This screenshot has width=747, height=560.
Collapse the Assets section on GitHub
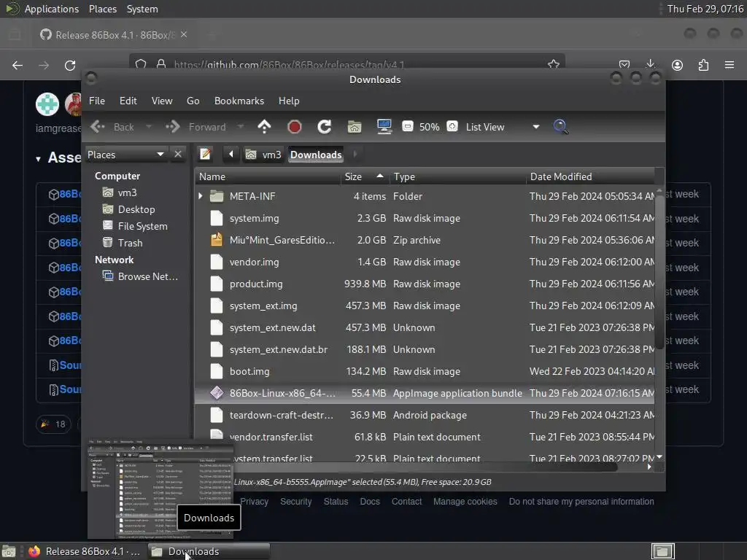38,158
